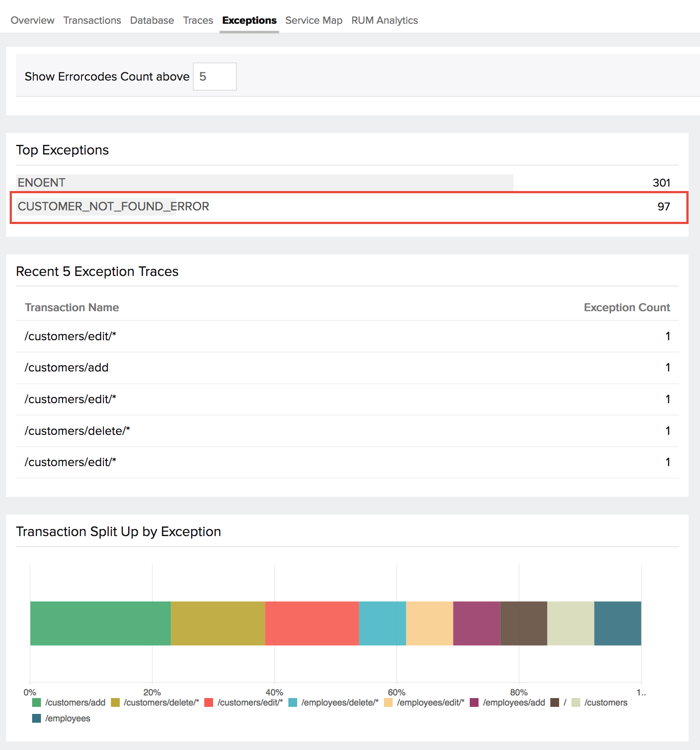Toggle the /customers/delete/* legend swatch
The image size is (700, 750).
pos(115,702)
